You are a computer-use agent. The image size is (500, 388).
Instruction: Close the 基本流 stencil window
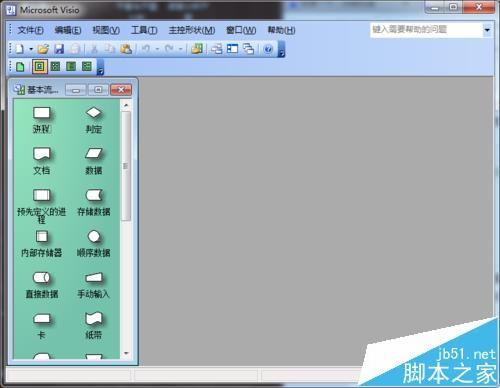121,90
